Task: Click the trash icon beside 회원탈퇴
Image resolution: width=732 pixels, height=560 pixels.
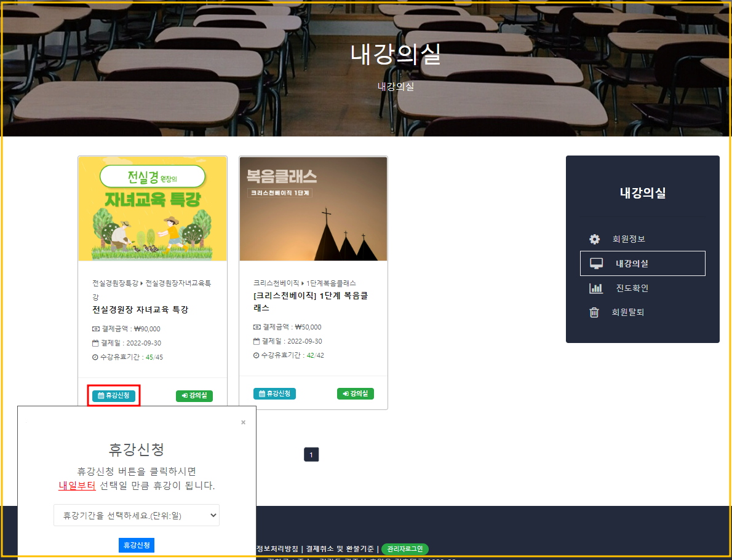Action: click(594, 312)
